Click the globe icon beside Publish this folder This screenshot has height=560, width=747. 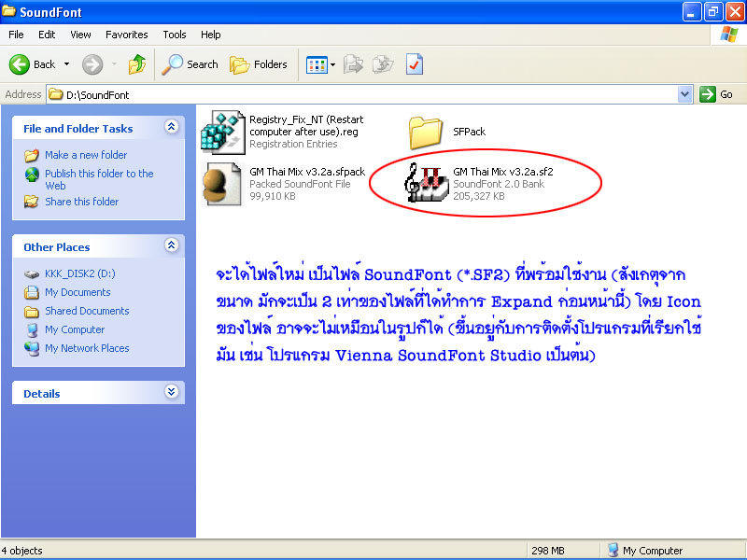click(x=32, y=175)
